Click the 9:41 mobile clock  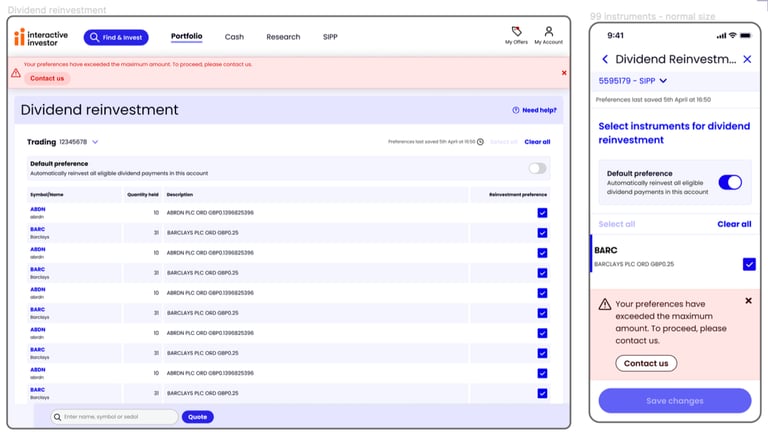click(615, 35)
